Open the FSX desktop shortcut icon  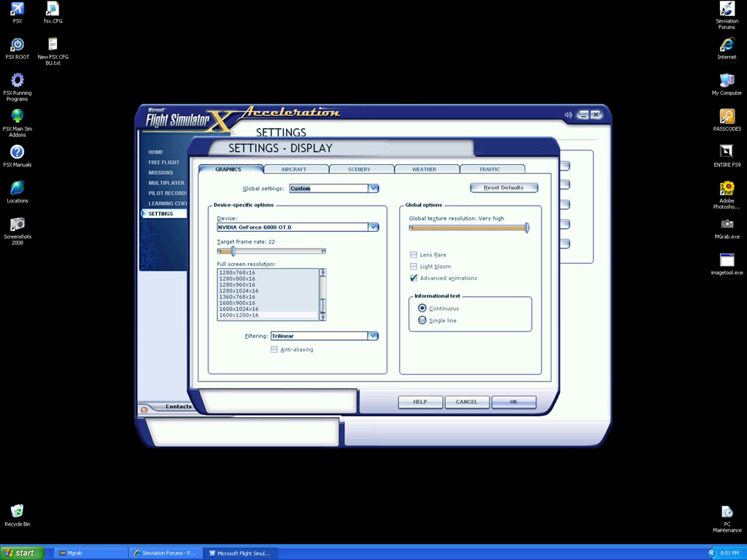(x=18, y=9)
